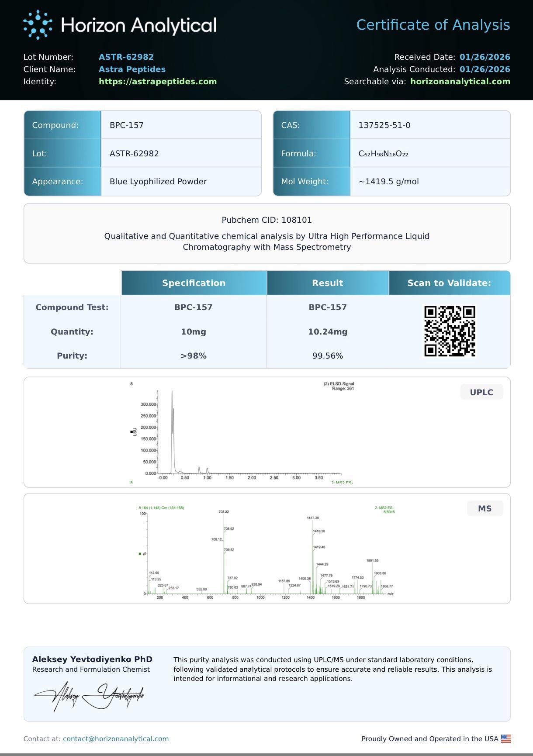Click the QR code to validate

click(450, 331)
